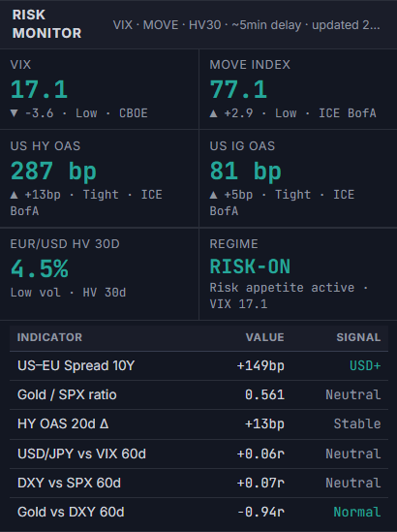
Task: Select the 287 bp value
Action: point(53,171)
